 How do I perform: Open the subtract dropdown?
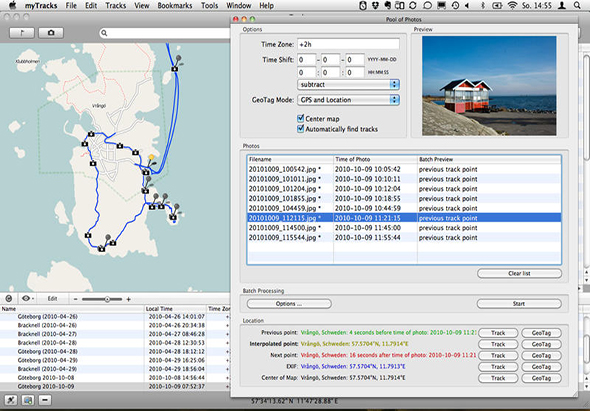(x=348, y=84)
